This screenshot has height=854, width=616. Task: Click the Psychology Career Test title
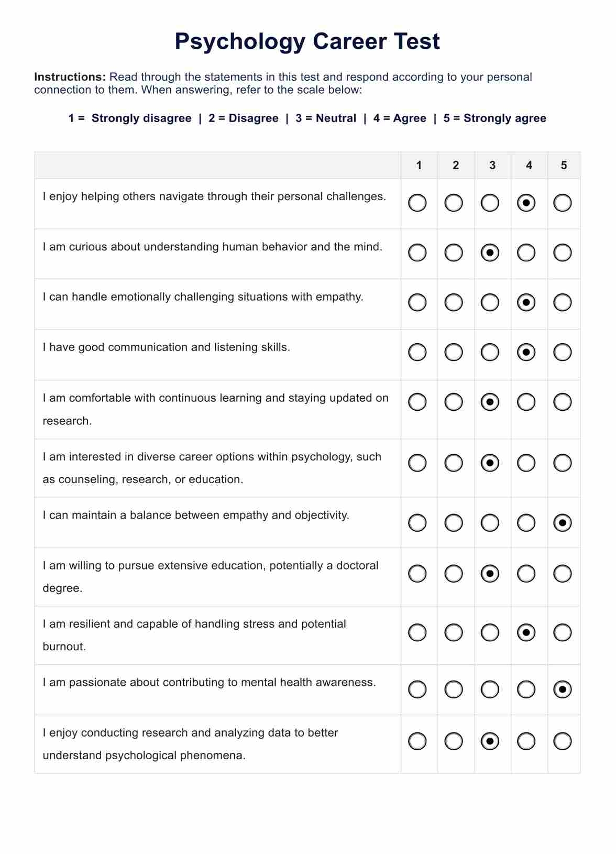[307, 41]
